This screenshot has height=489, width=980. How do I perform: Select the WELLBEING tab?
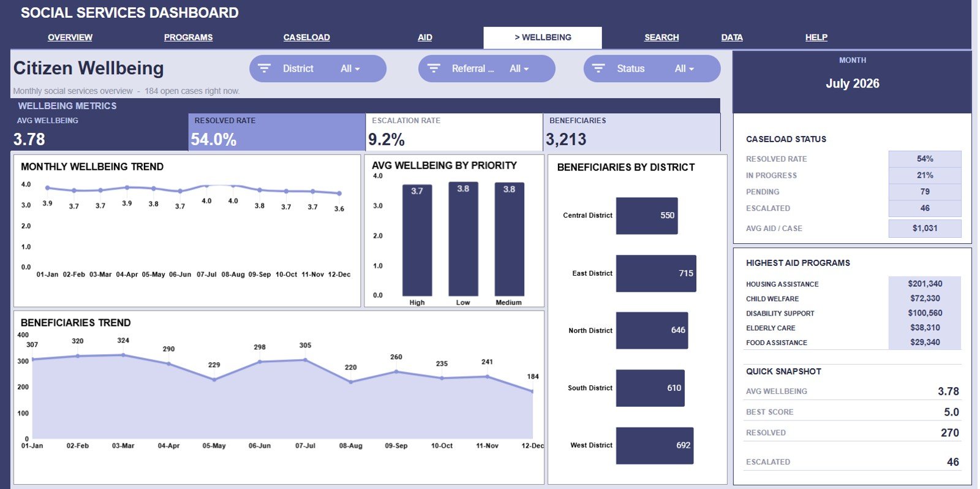(543, 37)
